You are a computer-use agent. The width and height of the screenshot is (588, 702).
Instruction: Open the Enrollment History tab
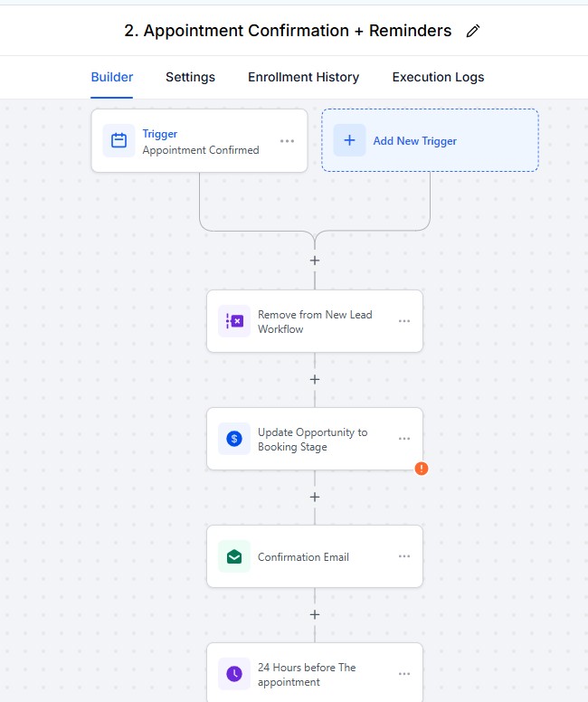point(303,77)
